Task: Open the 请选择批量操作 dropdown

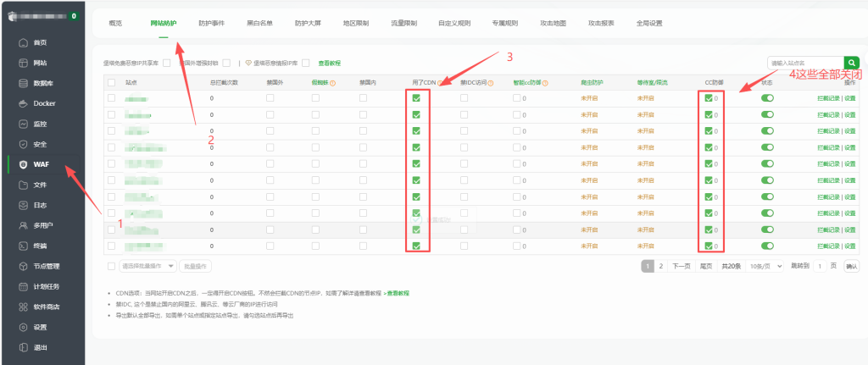Action: 147,266
